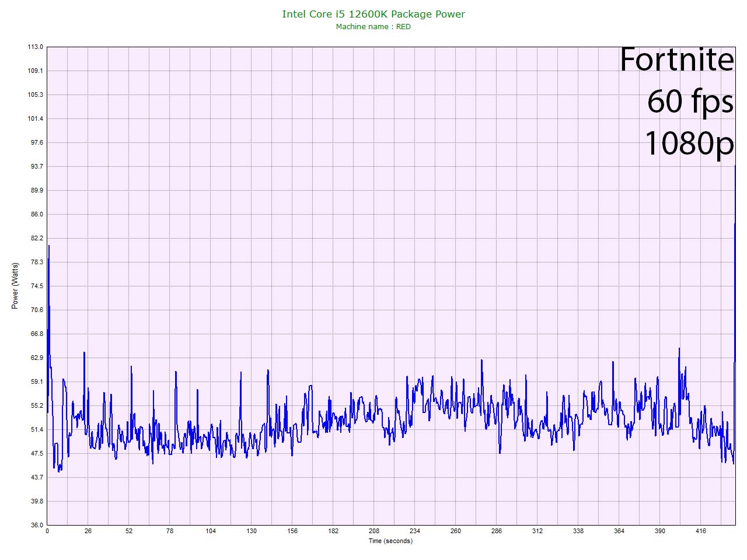Image resolution: width=747 pixels, height=560 pixels.
Task: Click the 51.4 y-axis tick label
Action: click(36, 429)
